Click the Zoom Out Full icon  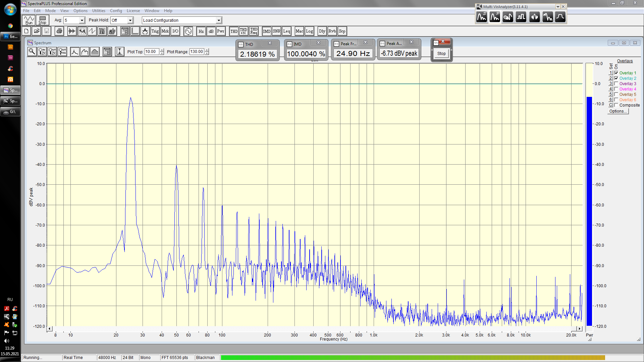[x=62, y=52]
